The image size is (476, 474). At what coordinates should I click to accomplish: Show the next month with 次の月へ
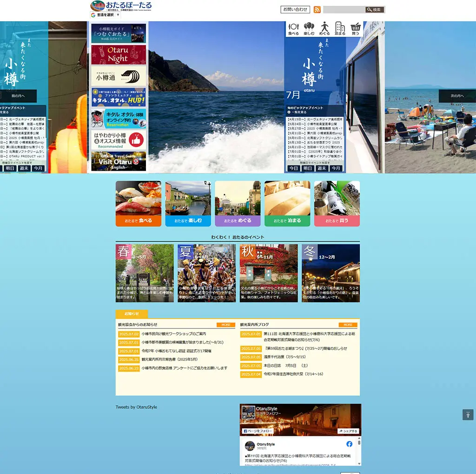[x=457, y=96]
